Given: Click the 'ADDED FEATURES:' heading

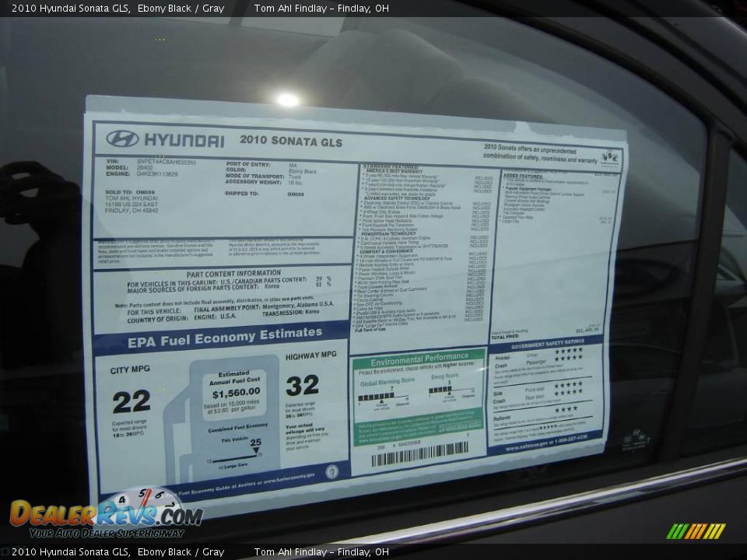Looking at the screenshot, I should (x=523, y=177).
